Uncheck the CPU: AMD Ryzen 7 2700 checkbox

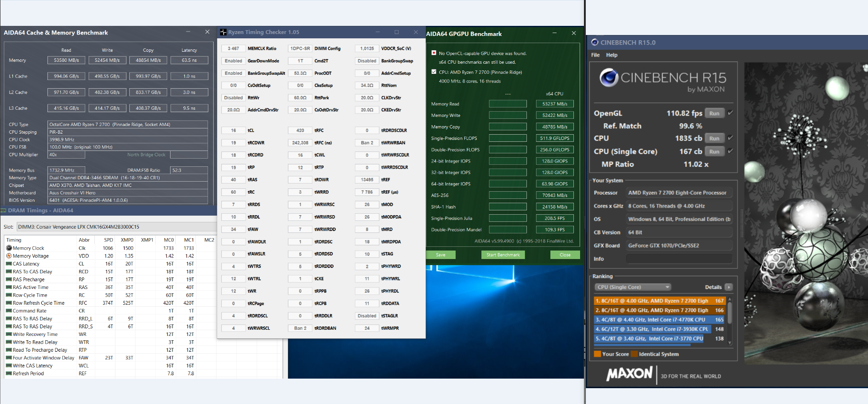pyautogui.click(x=434, y=72)
